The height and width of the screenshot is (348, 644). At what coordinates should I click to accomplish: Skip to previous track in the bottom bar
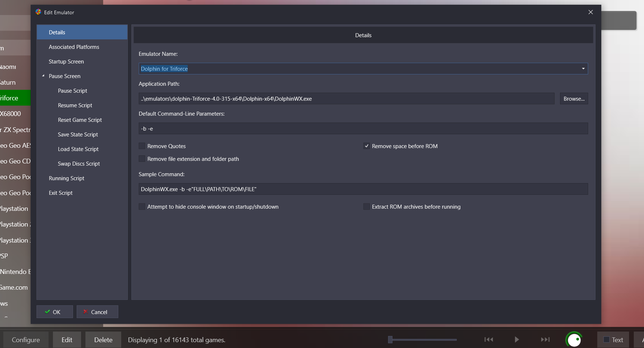[x=488, y=340]
